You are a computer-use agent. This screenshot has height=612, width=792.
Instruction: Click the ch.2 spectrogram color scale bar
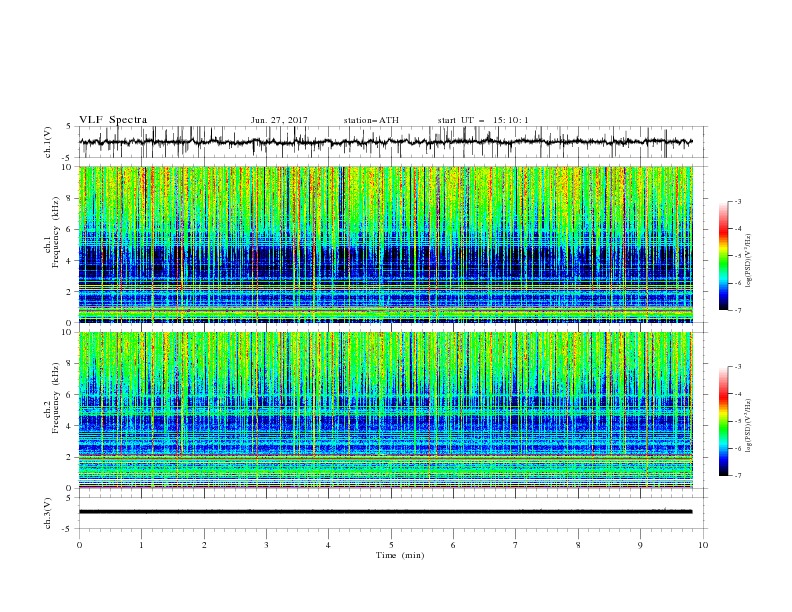[x=723, y=421]
